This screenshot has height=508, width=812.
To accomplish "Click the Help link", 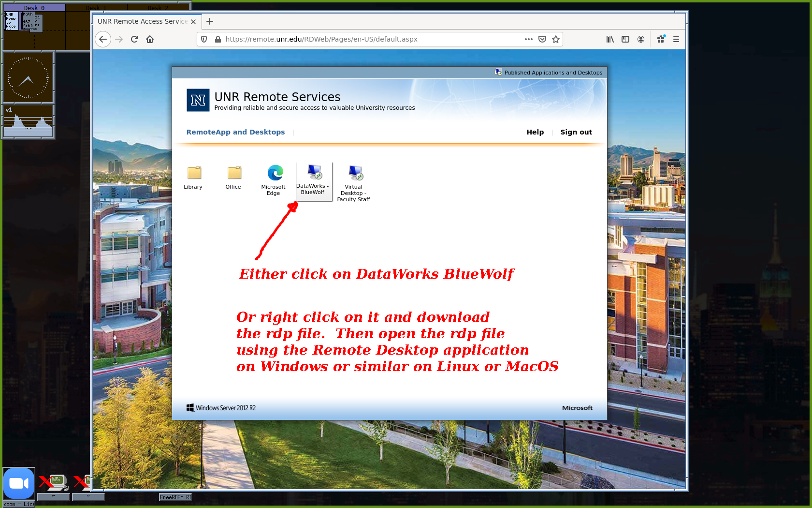I will click(x=535, y=132).
